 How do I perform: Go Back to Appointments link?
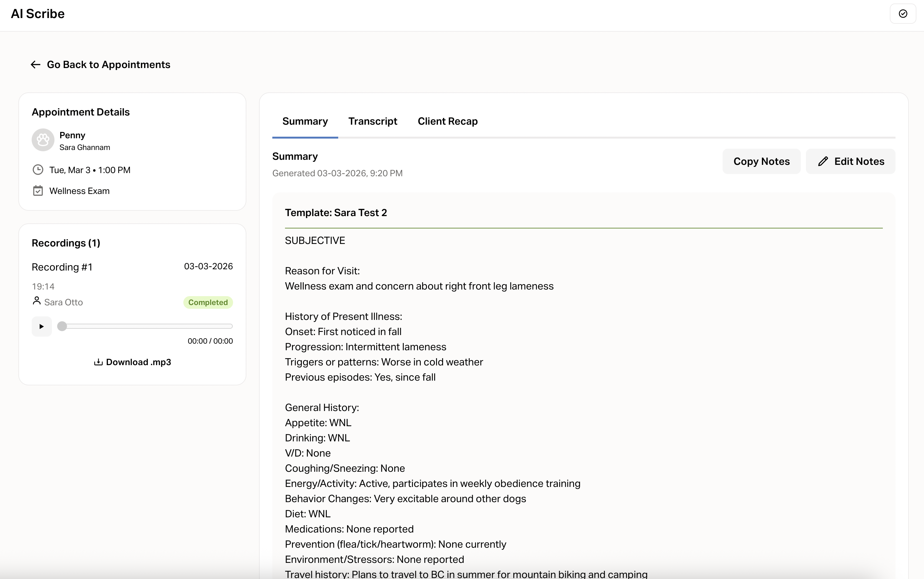pyautogui.click(x=109, y=65)
